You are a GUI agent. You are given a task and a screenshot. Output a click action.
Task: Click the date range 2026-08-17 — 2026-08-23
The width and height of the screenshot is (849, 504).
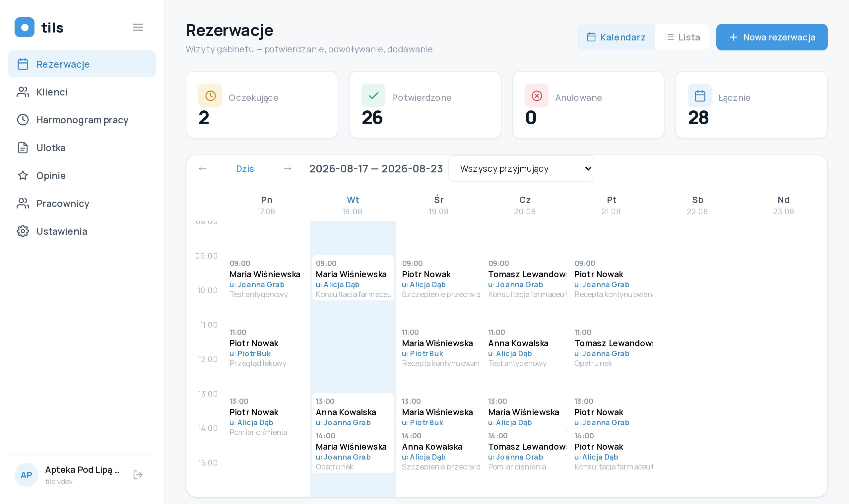[376, 168]
